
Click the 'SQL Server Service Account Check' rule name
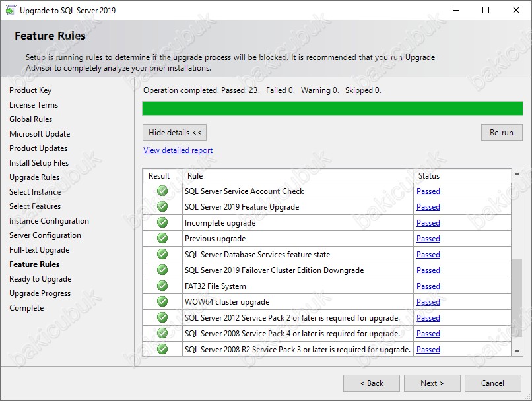point(244,191)
